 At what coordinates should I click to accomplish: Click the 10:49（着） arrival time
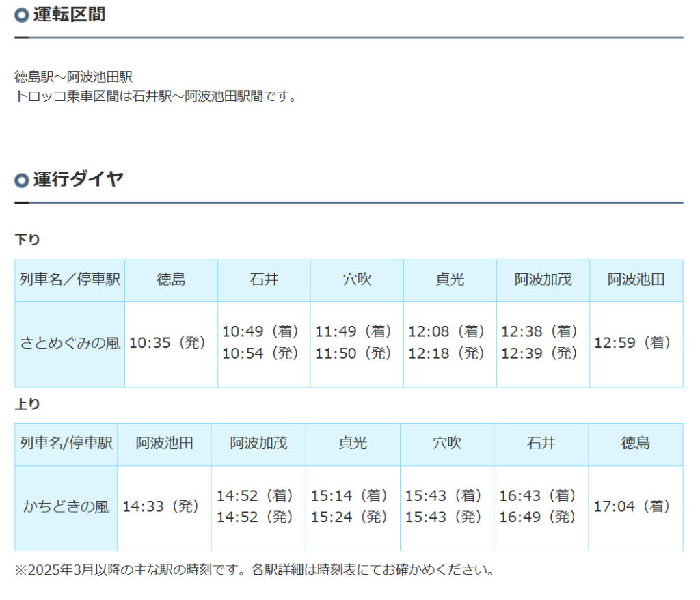pos(260,331)
